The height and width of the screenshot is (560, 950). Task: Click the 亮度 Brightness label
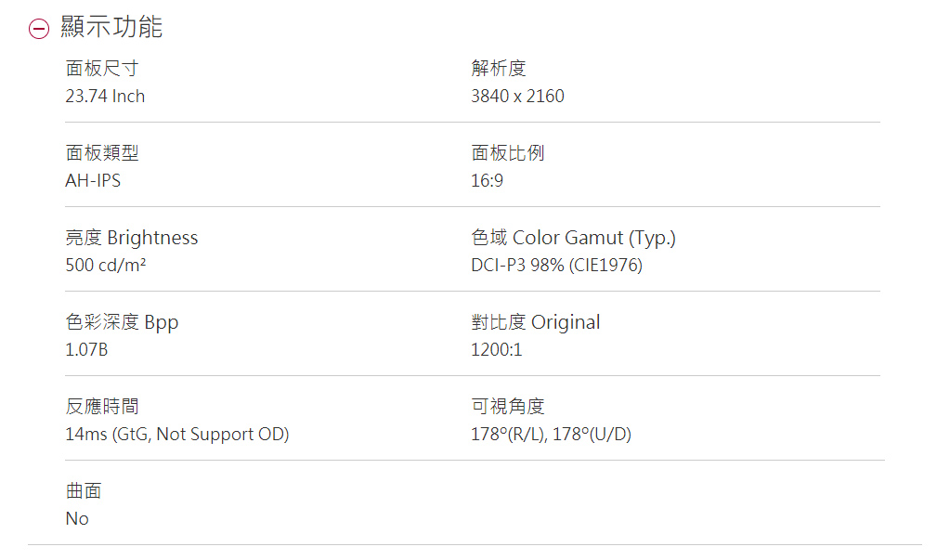tap(132, 238)
